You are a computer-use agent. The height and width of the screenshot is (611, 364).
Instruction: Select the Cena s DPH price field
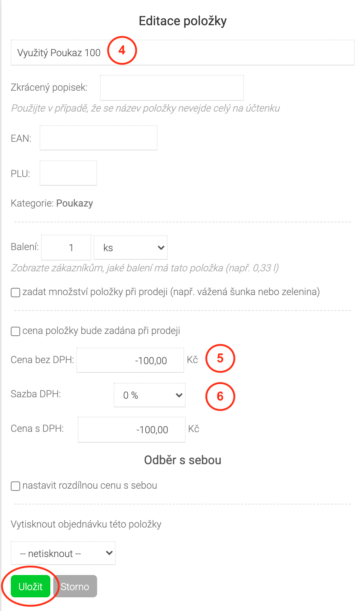click(x=132, y=430)
